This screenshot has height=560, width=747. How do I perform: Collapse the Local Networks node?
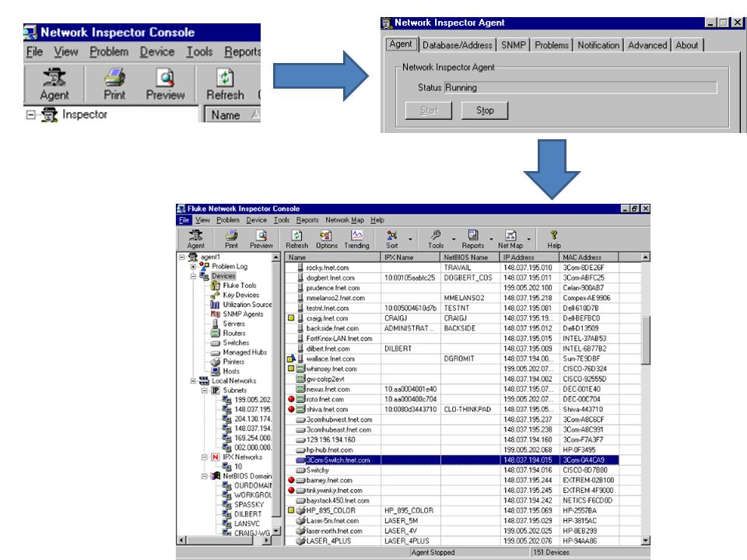pos(193,381)
